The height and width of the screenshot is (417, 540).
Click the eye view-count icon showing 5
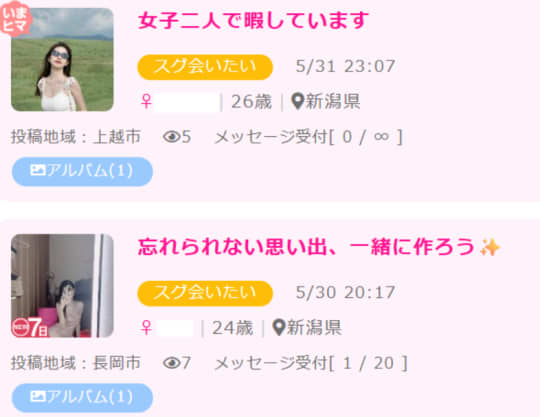pos(172,137)
